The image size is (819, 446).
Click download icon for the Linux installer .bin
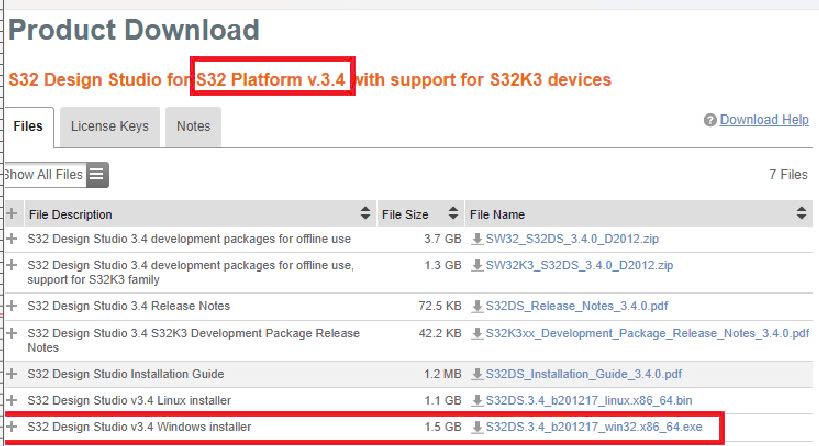point(477,401)
